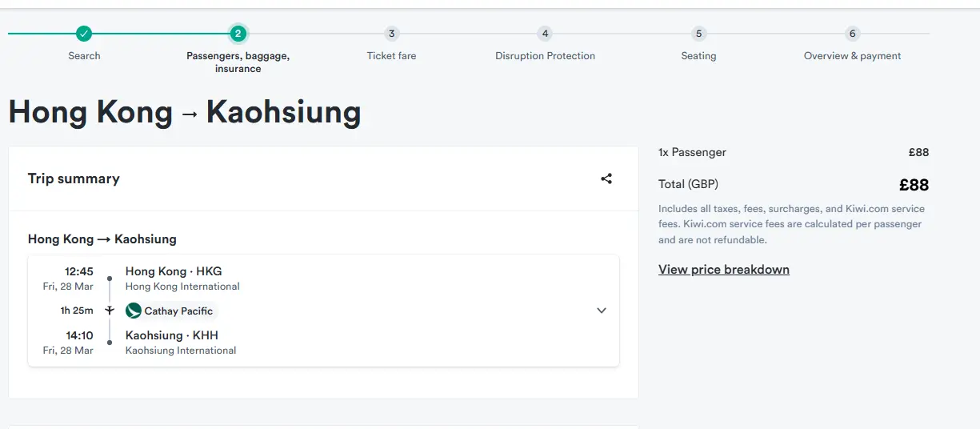Click the Total (GBP) £88 amount
980x429 pixels.
click(914, 185)
